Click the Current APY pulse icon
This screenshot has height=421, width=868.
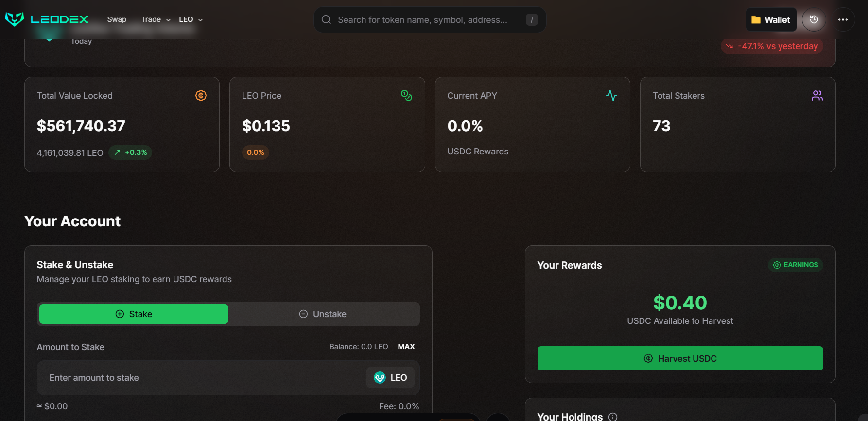coord(611,96)
